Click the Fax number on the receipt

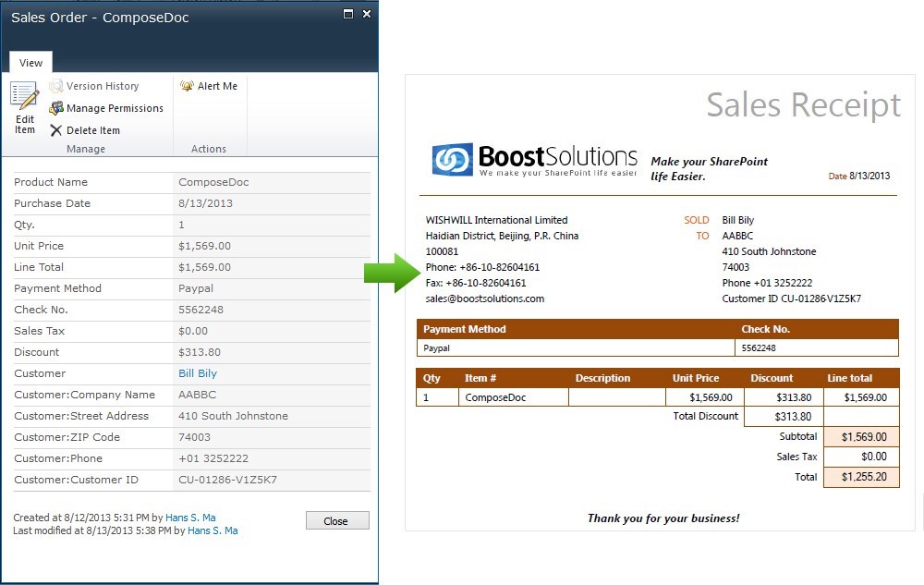[476, 283]
